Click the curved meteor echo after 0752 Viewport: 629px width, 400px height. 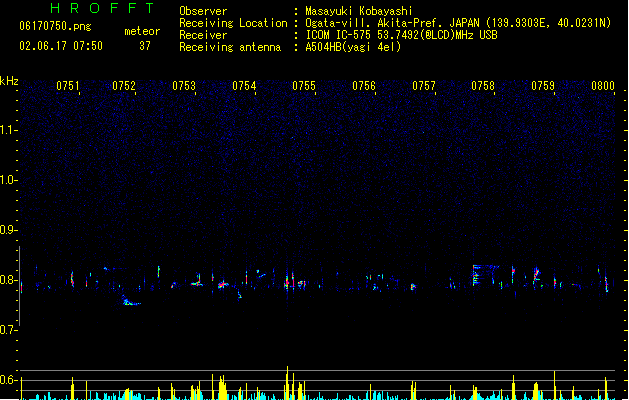(130, 301)
